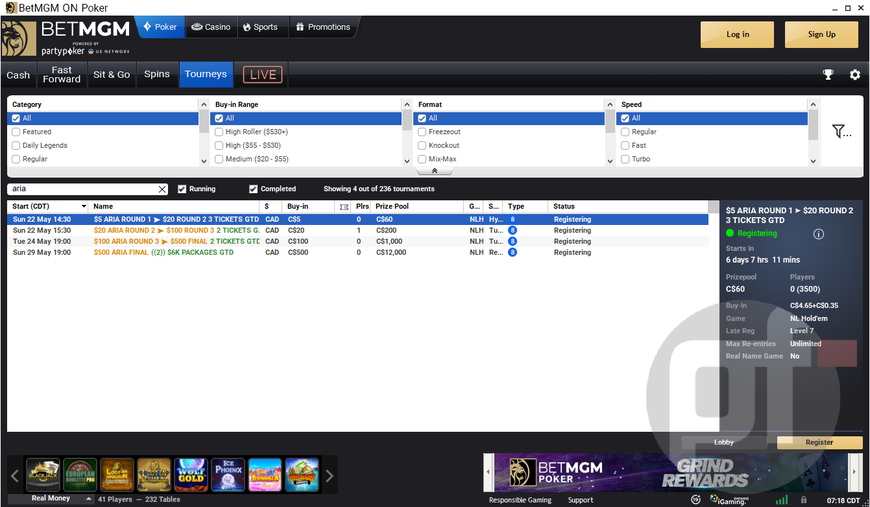Open the advanced filter funnel icon
Screen dimensions: 870x507
[841, 131]
